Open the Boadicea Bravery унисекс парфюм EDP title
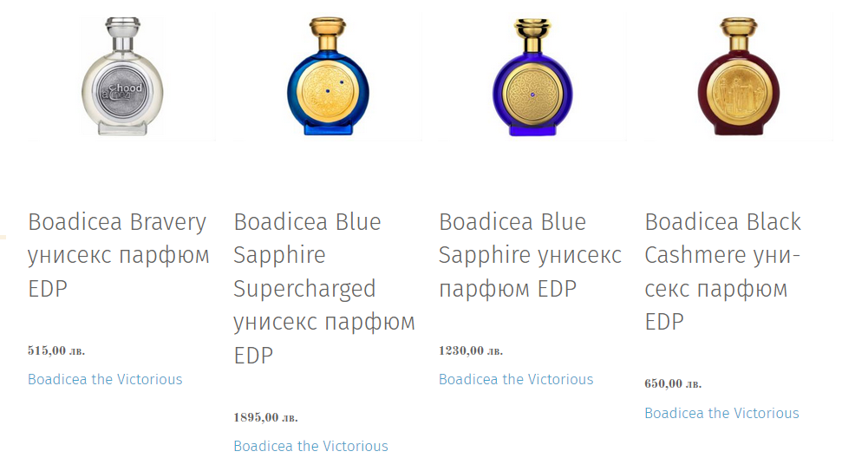Image resolution: width=868 pixels, height=458 pixels. click(x=118, y=255)
